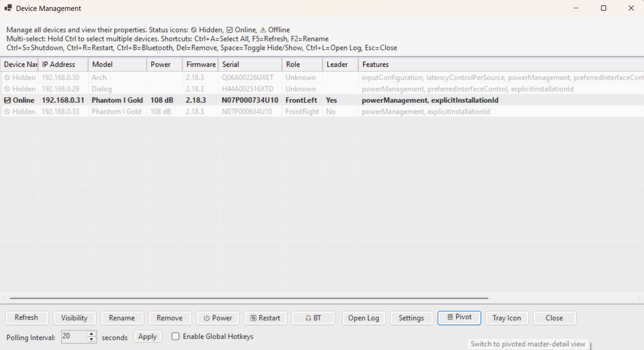Click the Pivot view icon button
This screenshot has height=350, width=644.
(450, 317)
